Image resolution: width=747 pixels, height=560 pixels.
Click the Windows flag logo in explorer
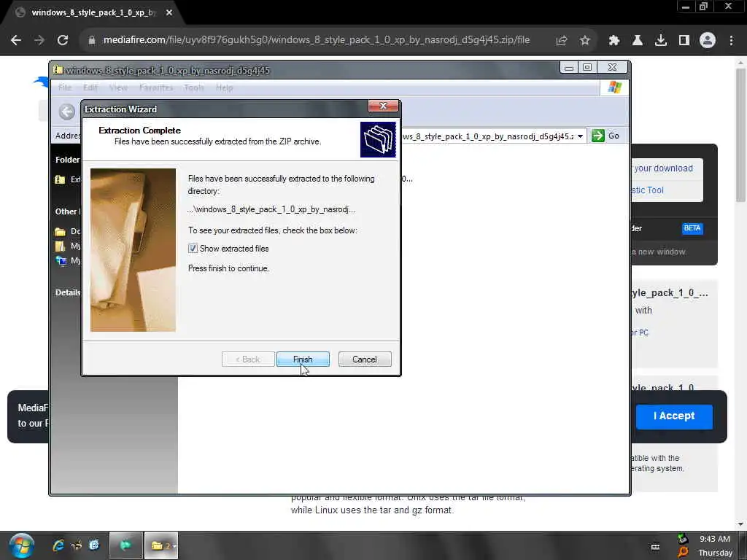[614, 87]
